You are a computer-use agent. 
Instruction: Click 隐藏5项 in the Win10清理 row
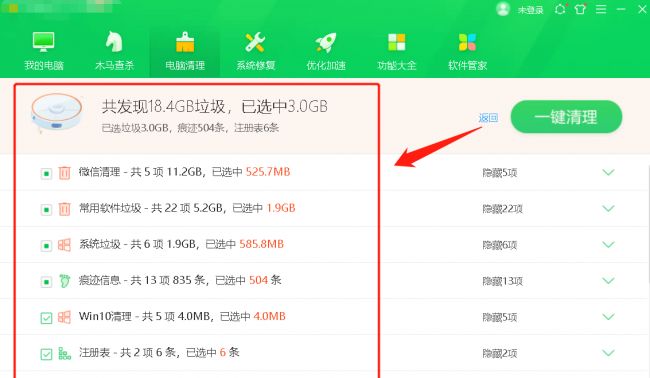click(500, 317)
